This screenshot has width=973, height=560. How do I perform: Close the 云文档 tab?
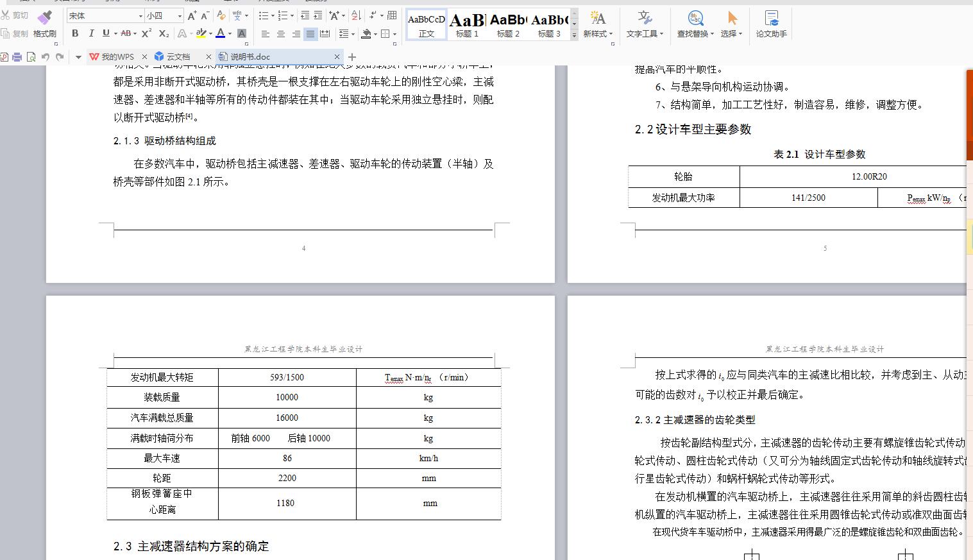tap(208, 57)
